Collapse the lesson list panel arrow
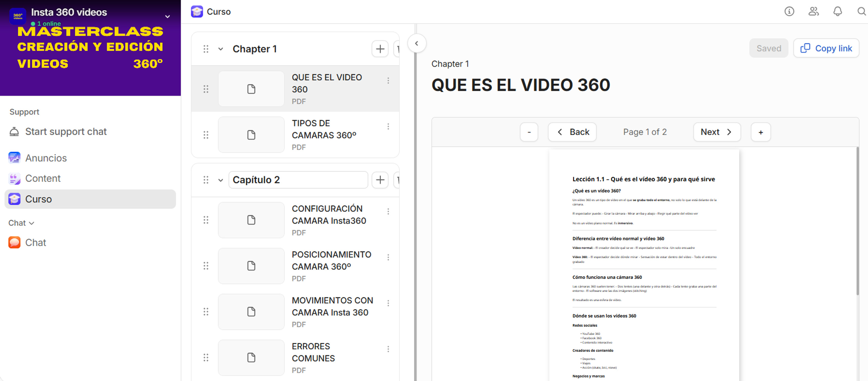The image size is (868, 381). pyautogui.click(x=417, y=43)
